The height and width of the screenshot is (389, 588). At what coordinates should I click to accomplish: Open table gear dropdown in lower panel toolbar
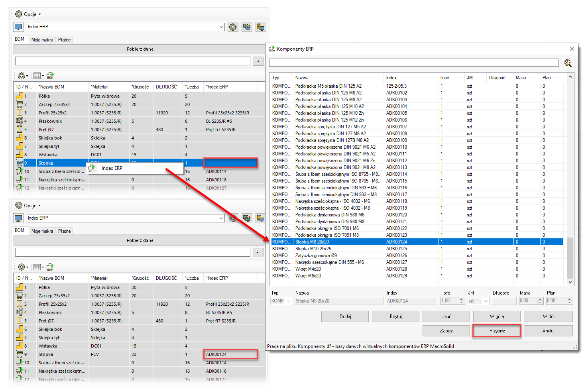tap(23, 267)
